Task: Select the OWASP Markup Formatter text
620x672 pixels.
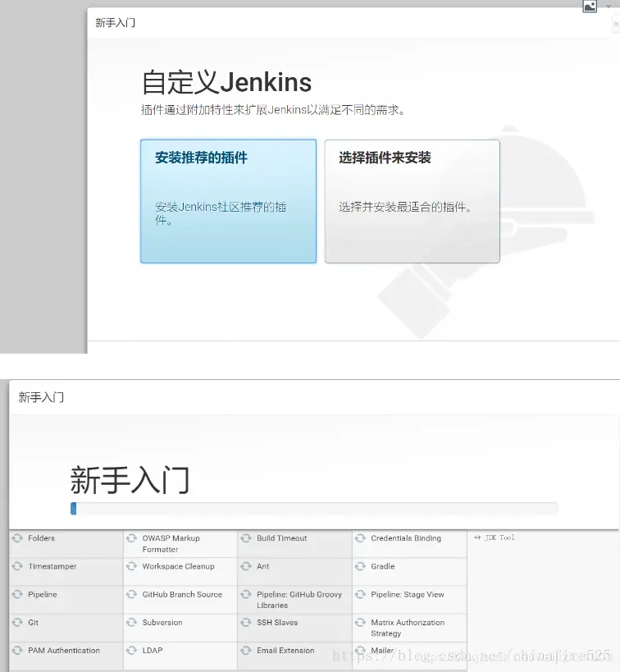Action: tap(171, 543)
